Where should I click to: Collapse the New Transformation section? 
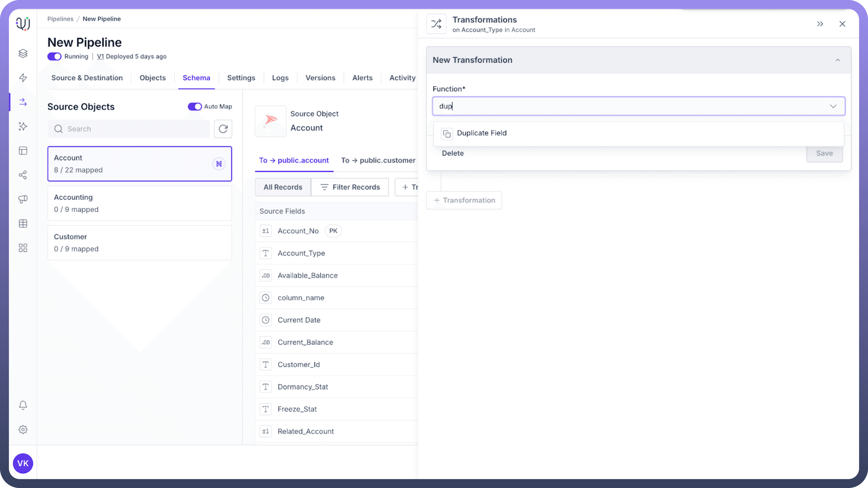[838, 60]
